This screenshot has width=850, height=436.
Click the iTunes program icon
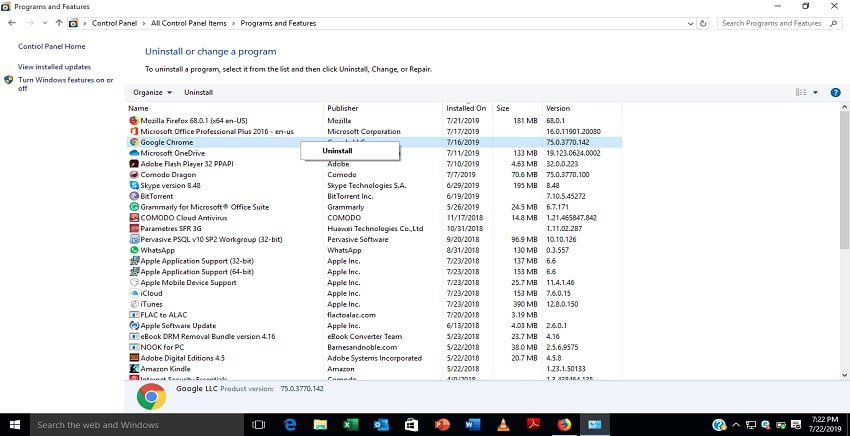tap(134, 304)
